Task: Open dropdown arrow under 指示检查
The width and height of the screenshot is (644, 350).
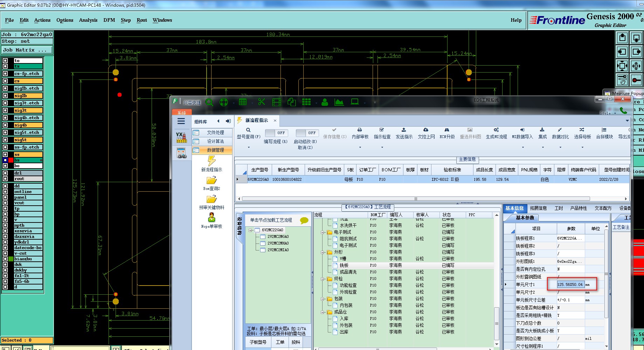Action: click(x=382, y=147)
